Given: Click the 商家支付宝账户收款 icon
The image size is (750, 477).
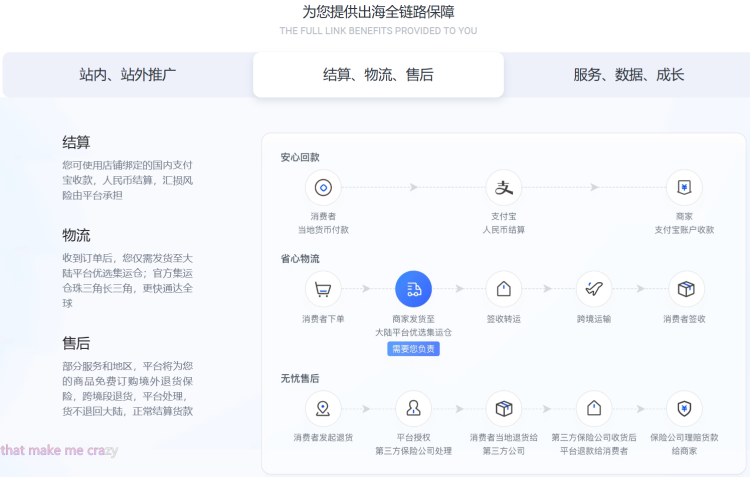Looking at the screenshot, I should click(x=684, y=188).
